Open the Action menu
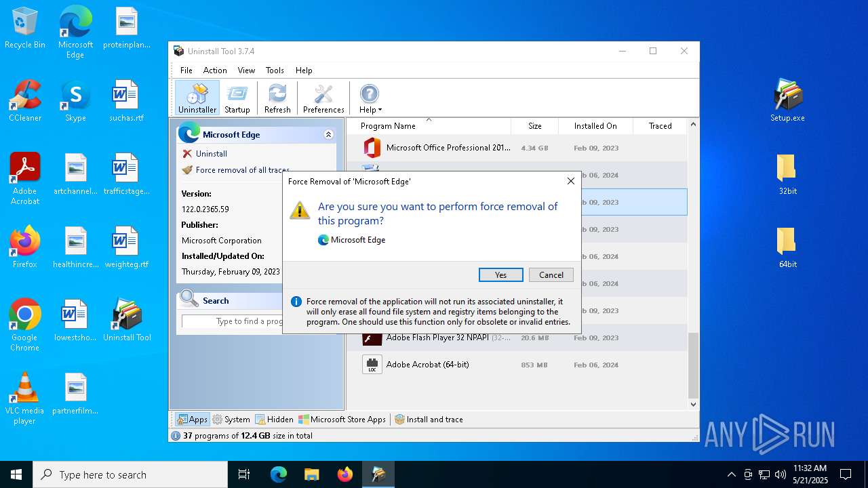 point(215,70)
